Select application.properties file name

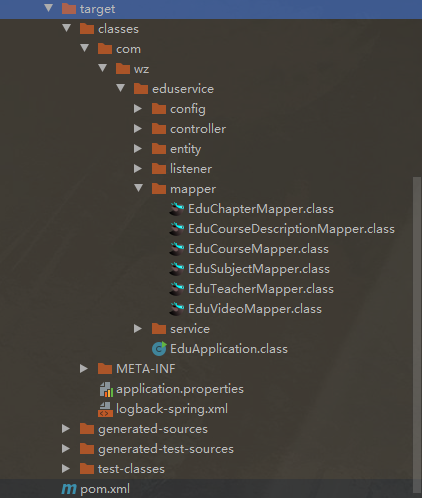pyautogui.click(x=180, y=389)
